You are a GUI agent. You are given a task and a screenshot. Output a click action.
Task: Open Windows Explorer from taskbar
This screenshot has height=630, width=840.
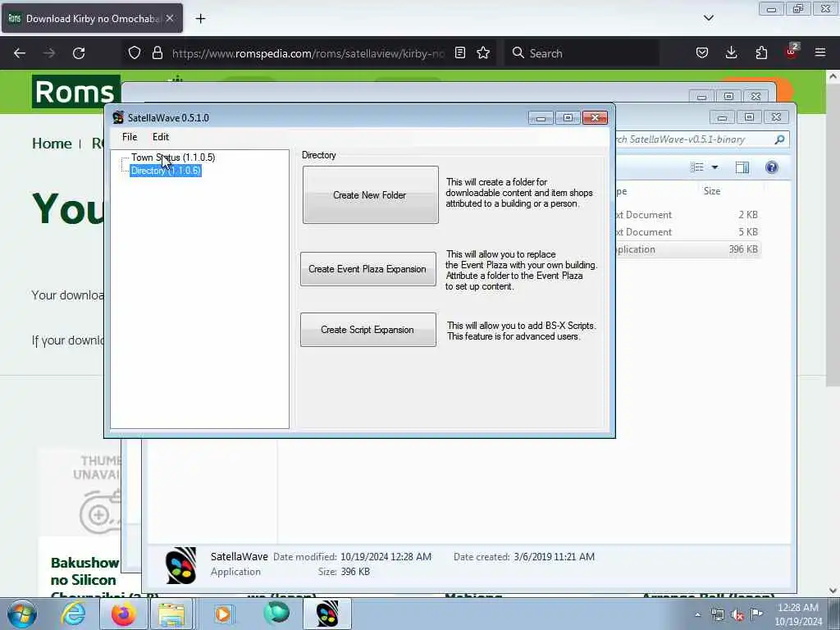coord(171,614)
